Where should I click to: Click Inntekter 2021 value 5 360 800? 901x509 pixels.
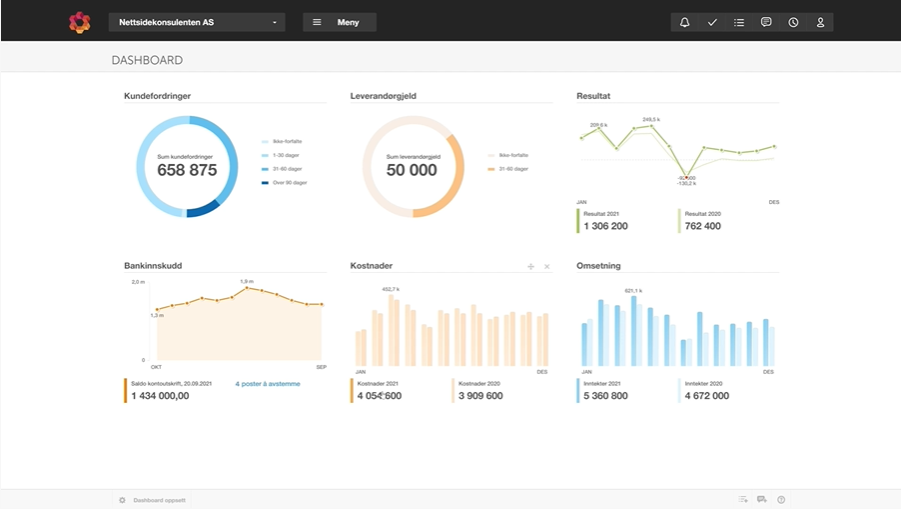606,396
